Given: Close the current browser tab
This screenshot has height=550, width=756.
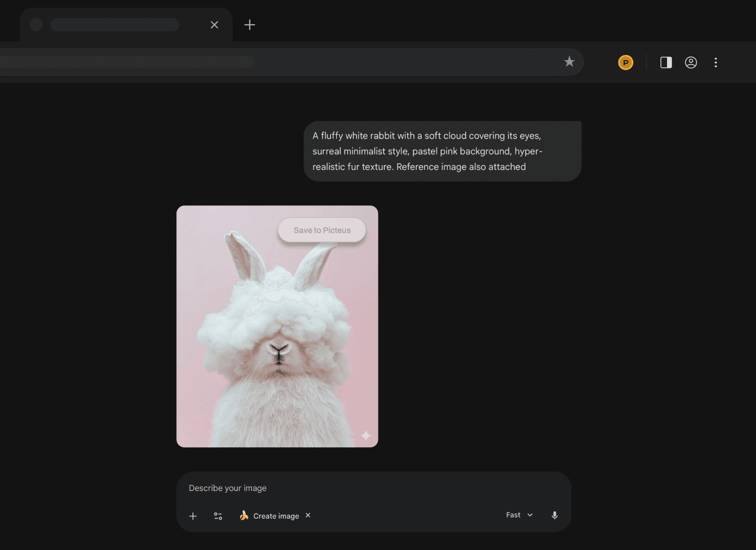Looking at the screenshot, I should [214, 25].
